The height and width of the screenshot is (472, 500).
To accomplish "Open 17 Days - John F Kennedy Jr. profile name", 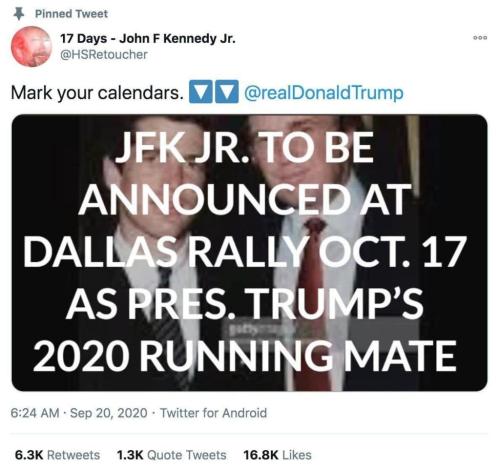I will [148, 39].
